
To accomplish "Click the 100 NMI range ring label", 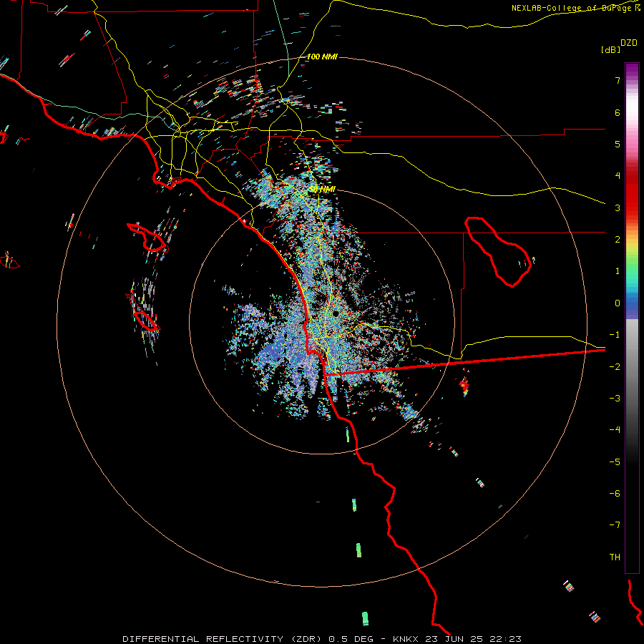I will click(322, 57).
